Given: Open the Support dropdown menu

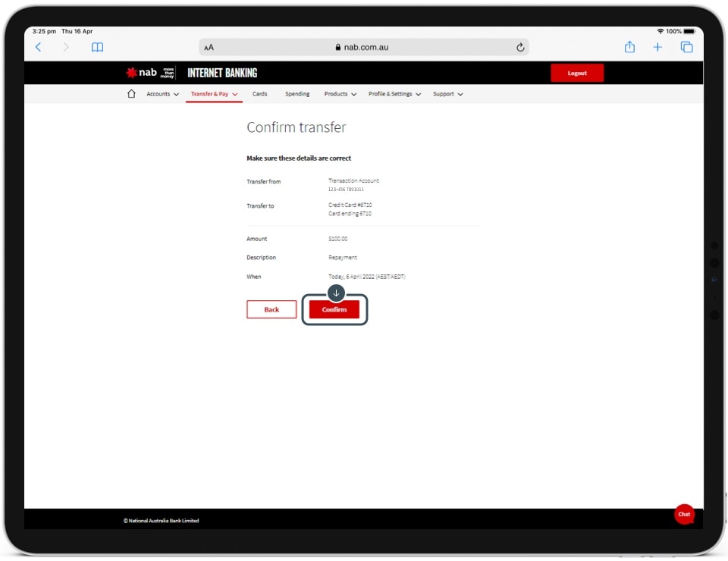Looking at the screenshot, I should pos(447,94).
